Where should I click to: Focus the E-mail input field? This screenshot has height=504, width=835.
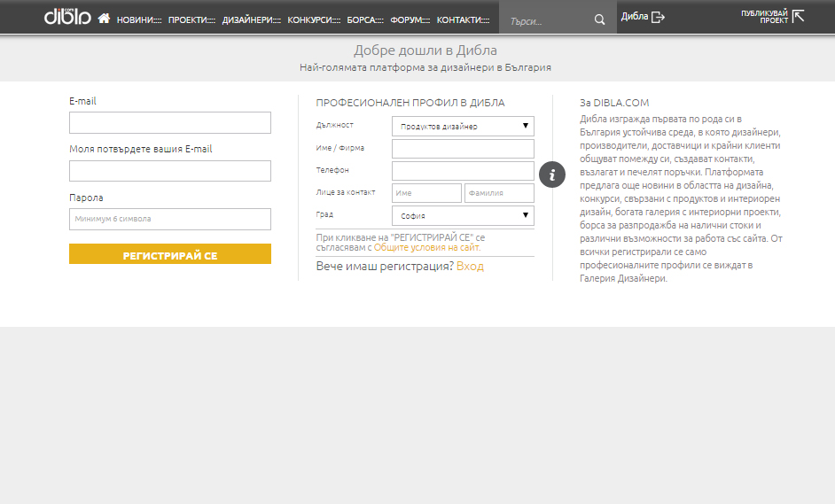pyautogui.click(x=170, y=122)
